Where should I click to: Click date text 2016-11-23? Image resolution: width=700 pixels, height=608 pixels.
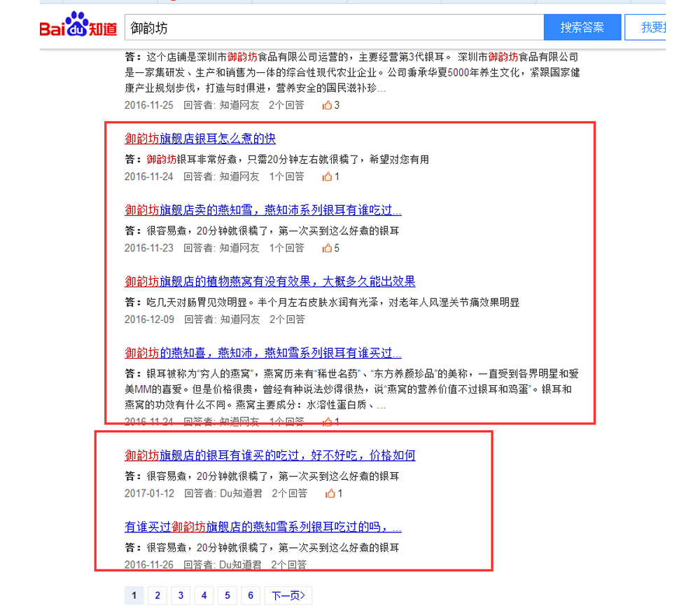pyautogui.click(x=148, y=248)
